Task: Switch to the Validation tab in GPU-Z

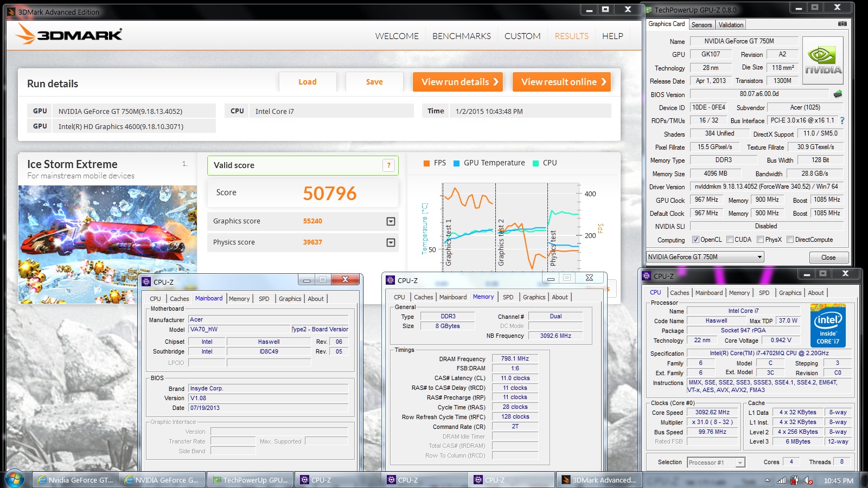Action: (x=731, y=25)
